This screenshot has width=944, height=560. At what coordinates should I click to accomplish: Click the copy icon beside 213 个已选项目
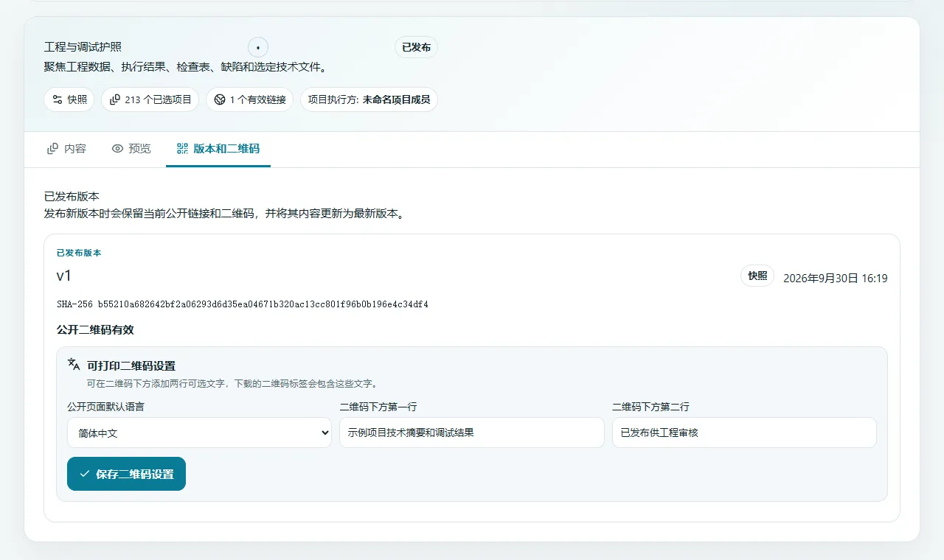(x=115, y=99)
